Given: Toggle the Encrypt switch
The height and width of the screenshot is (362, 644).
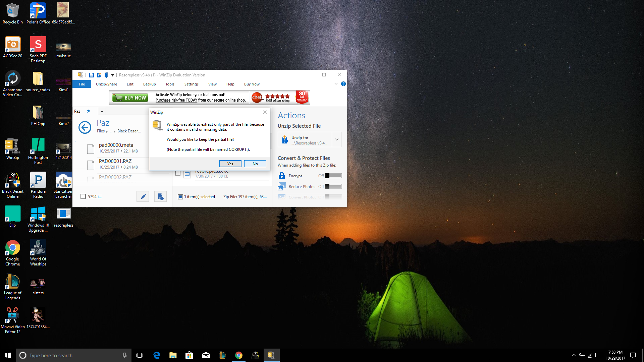Looking at the screenshot, I should point(333,176).
